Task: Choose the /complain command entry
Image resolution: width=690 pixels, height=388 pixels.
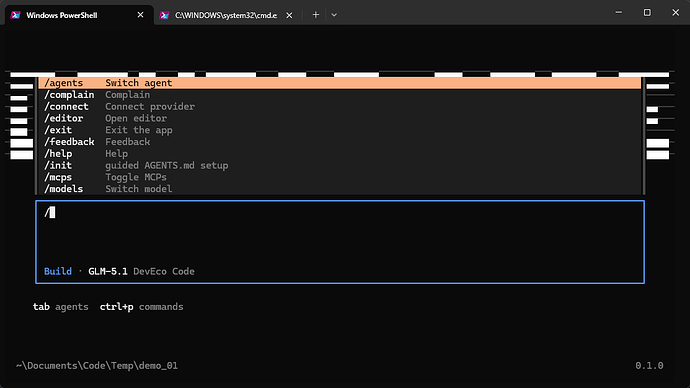Action: [340, 95]
